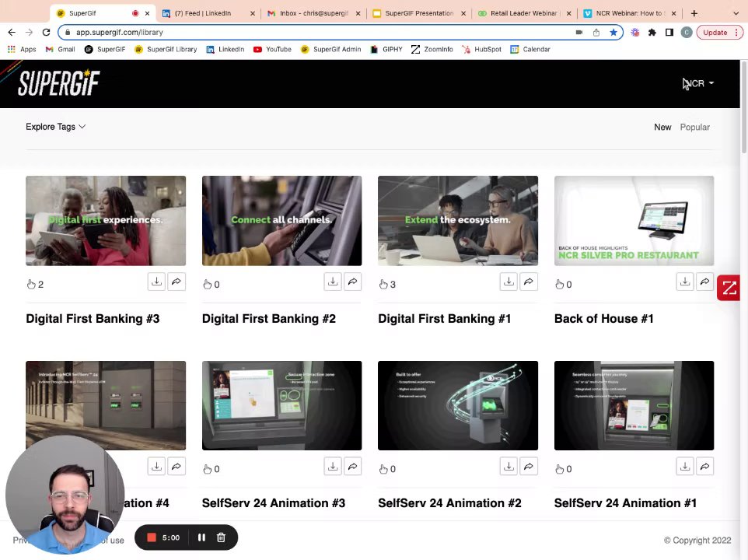The image size is (748, 560).
Task: Download the SelfServ 24 Animation #2 GIF
Action: point(509,467)
